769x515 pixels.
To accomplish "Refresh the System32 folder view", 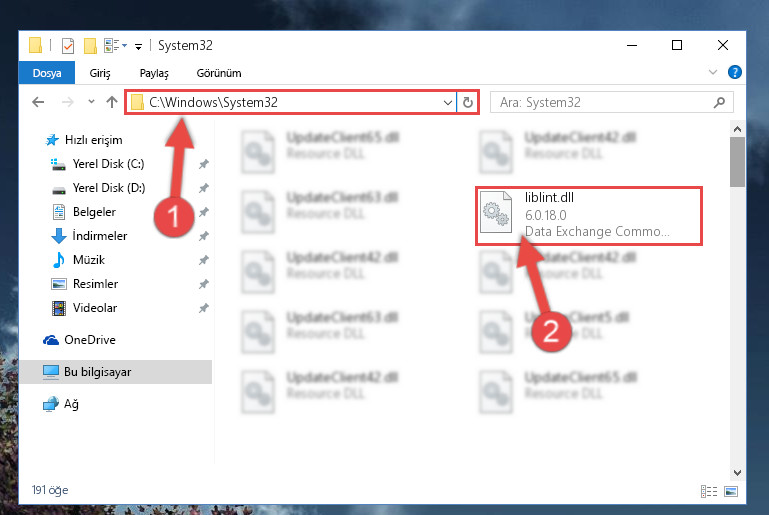I will tap(468, 102).
